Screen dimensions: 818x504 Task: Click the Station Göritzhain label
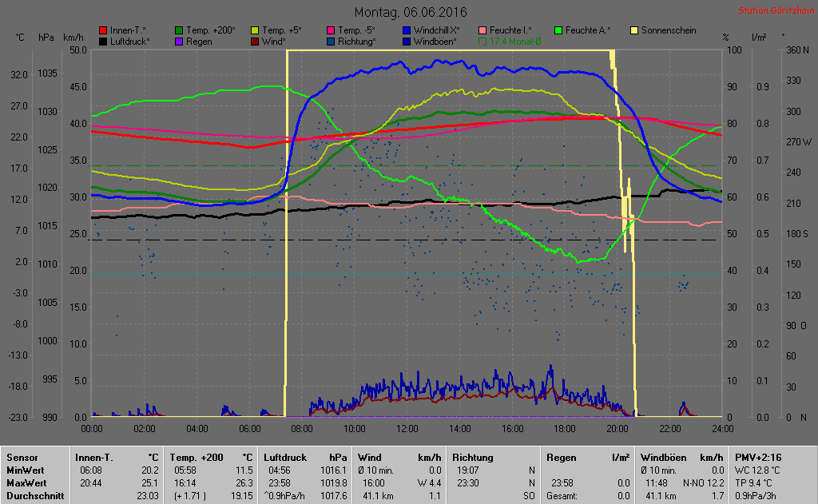click(776, 10)
